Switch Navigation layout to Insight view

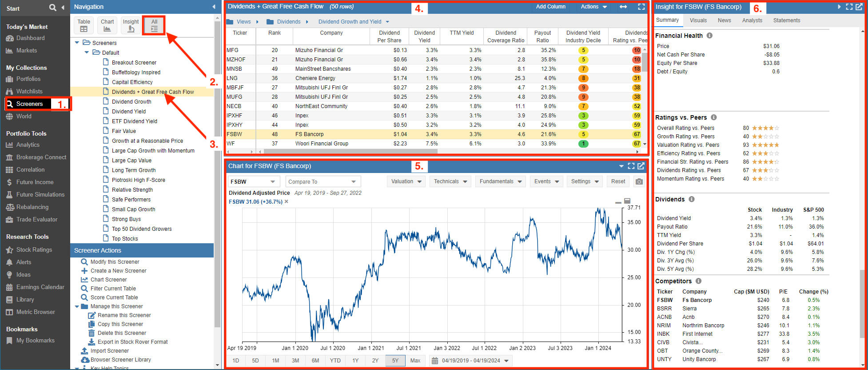tap(131, 25)
